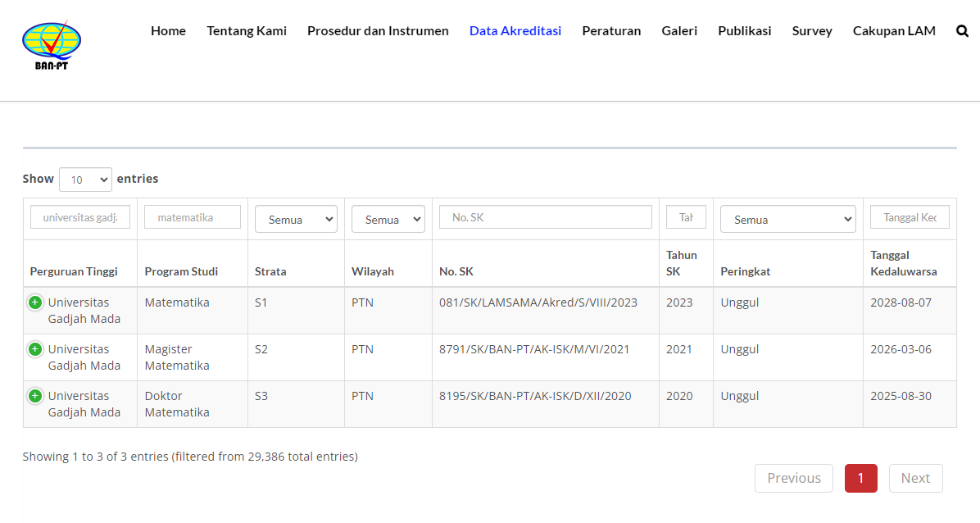Expand the Matematika S1 row plus icon
The width and height of the screenshot is (980, 523).
(35, 302)
